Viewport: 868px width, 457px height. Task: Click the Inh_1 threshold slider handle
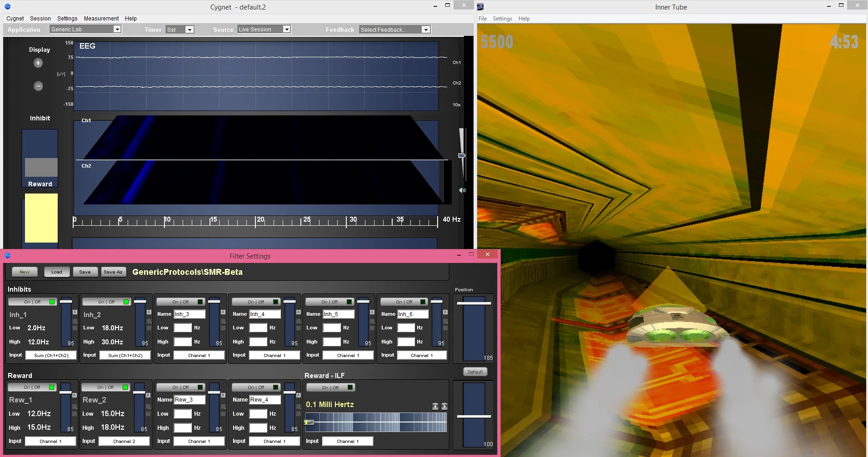coord(66,301)
